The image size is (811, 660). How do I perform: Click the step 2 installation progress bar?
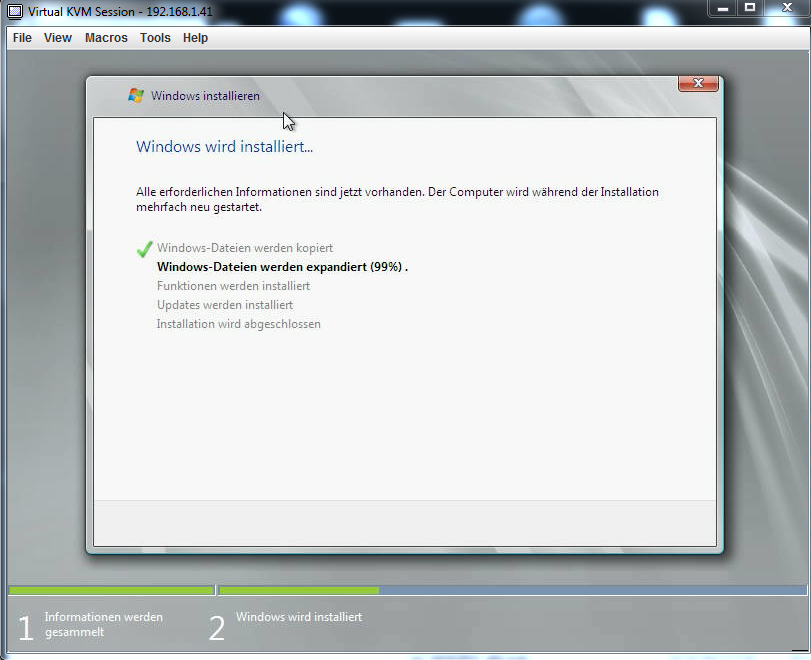click(x=513, y=590)
